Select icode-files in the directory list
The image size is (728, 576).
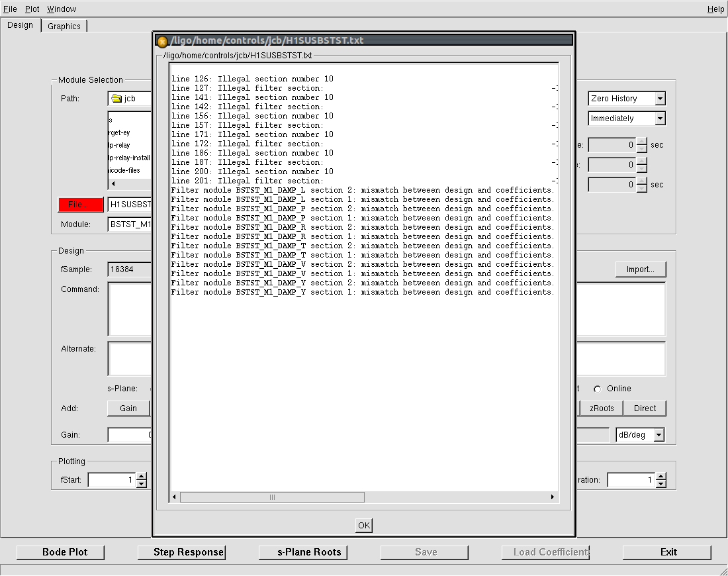(x=124, y=170)
